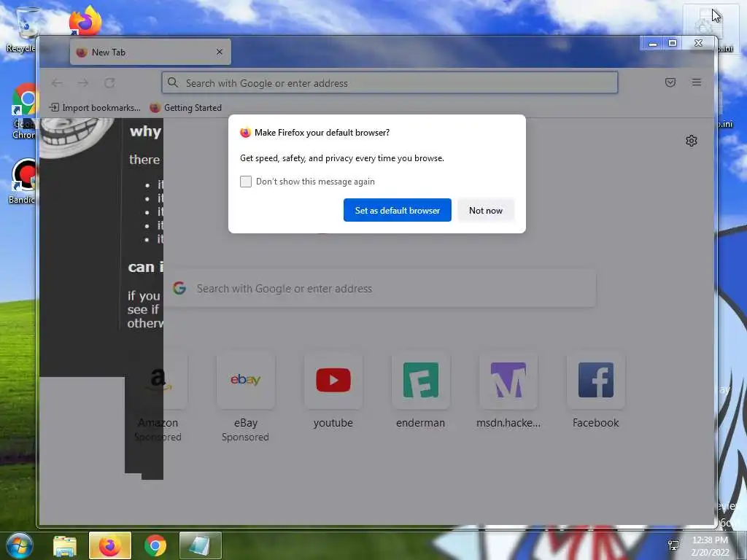This screenshot has height=560, width=747.
Task: Open the notepad-like taskbar app
Action: click(x=201, y=545)
